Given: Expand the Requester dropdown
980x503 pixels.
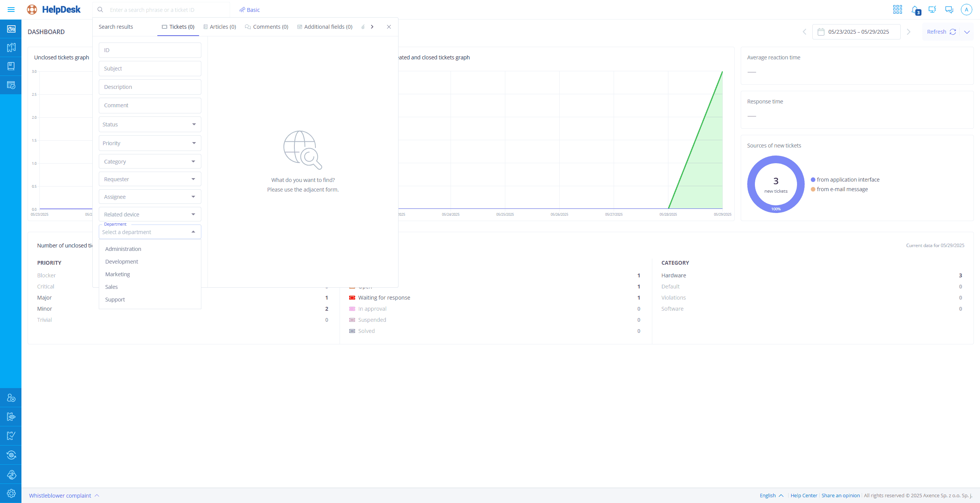Looking at the screenshot, I should (150, 179).
